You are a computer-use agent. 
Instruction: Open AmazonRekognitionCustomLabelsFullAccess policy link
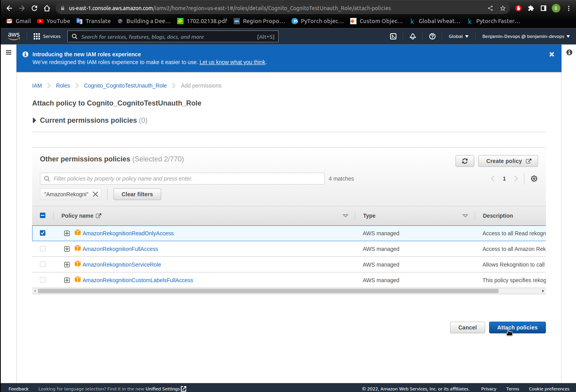point(138,280)
